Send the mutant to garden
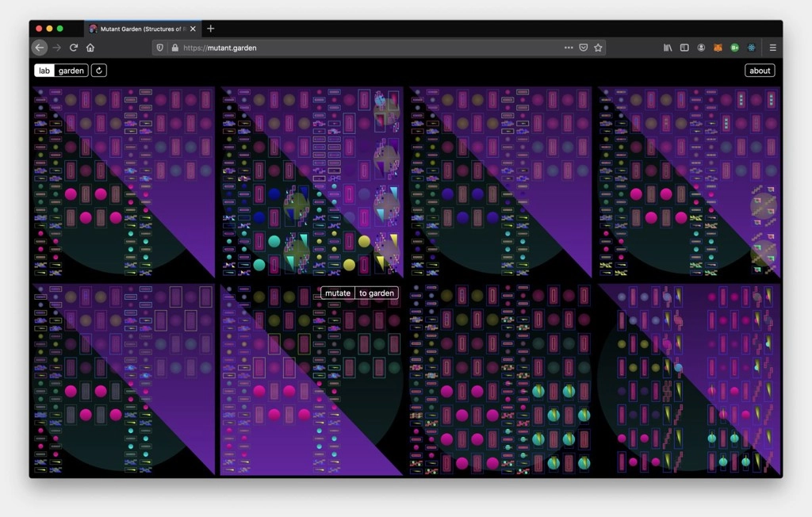The height and width of the screenshot is (517, 812). coord(377,293)
